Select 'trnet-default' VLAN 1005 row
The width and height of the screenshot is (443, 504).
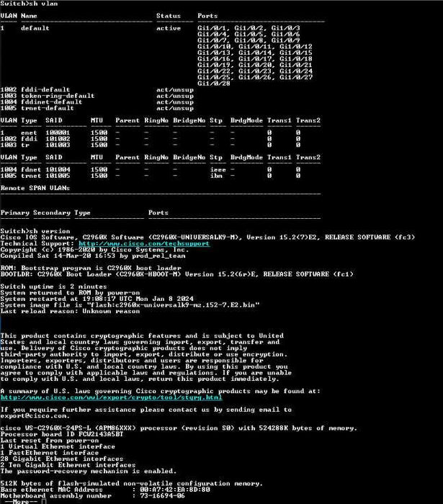[97, 108]
